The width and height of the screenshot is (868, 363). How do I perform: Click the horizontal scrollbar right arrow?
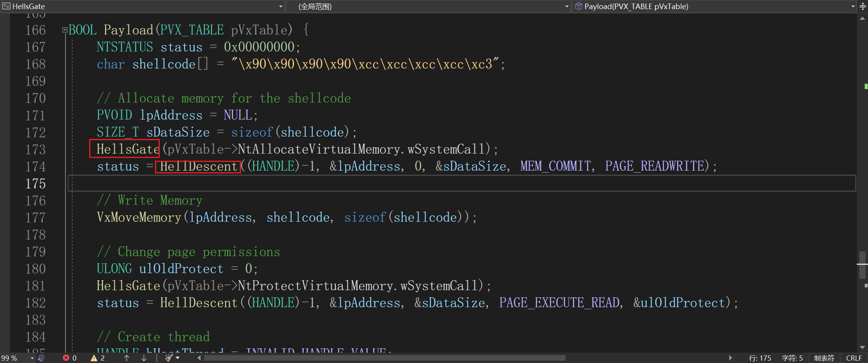pyautogui.click(x=730, y=358)
